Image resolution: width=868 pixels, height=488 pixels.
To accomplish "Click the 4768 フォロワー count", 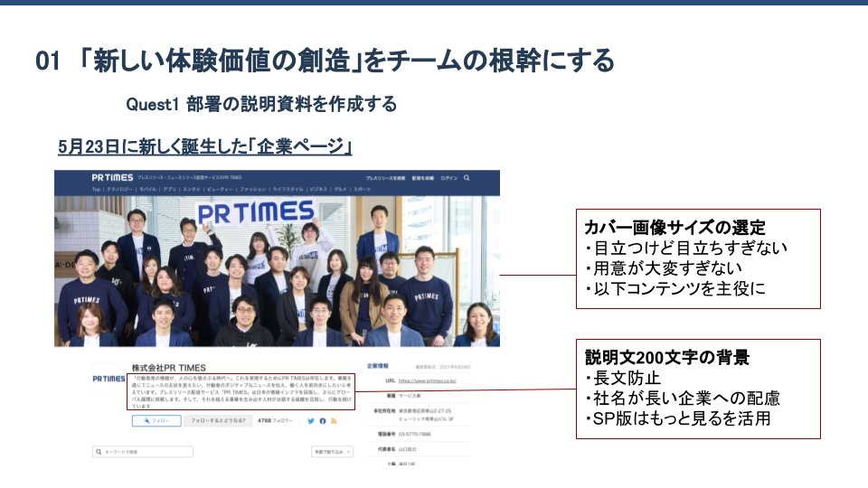I will point(275,421).
